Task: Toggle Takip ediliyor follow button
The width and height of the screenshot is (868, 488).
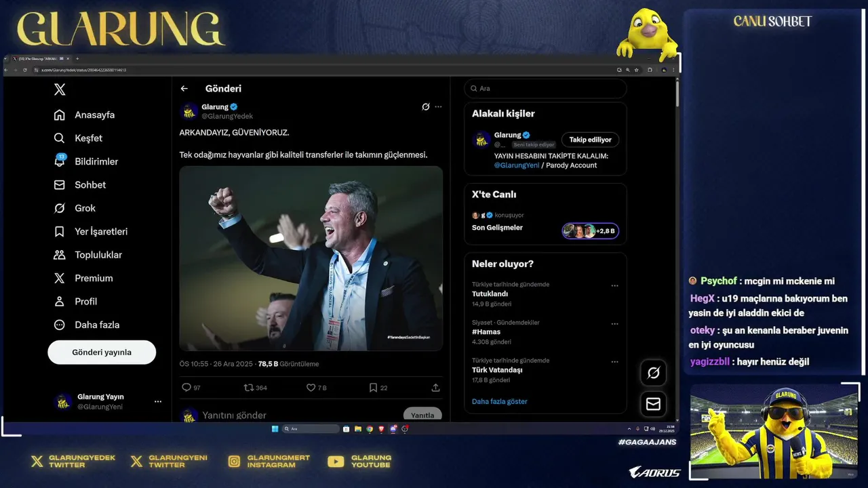Action: pyautogui.click(x=590, y=140)
